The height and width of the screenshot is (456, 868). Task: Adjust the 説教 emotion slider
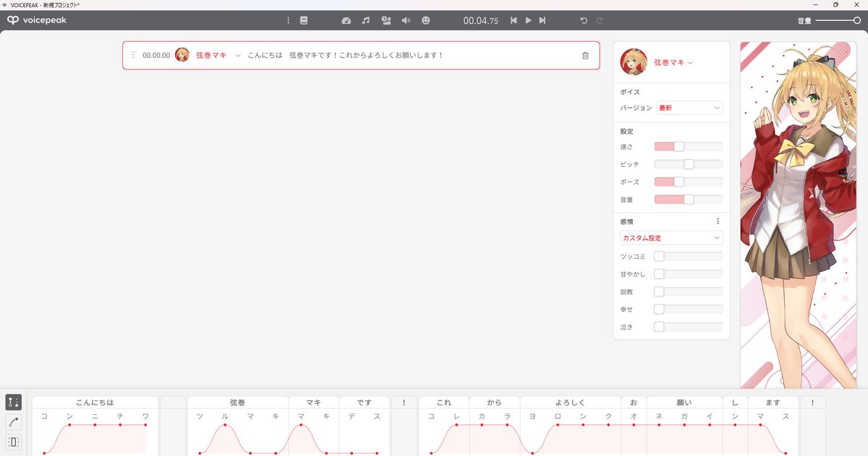tap(688, 291)
